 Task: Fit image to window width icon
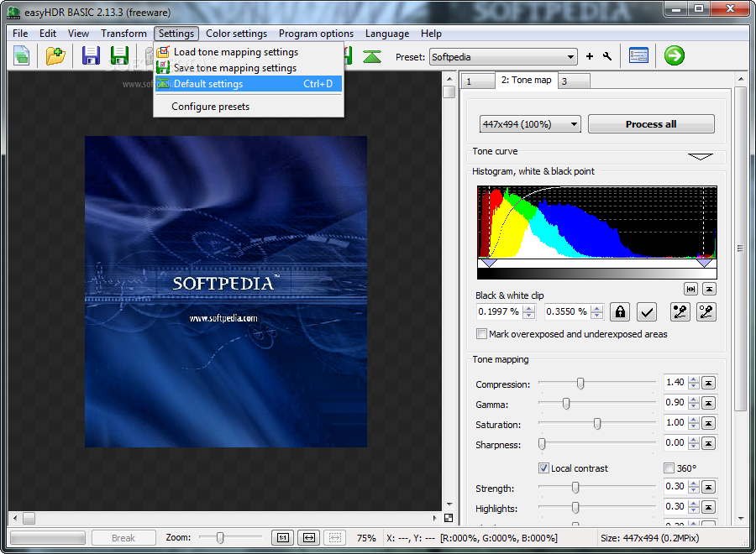click(309, 537)
